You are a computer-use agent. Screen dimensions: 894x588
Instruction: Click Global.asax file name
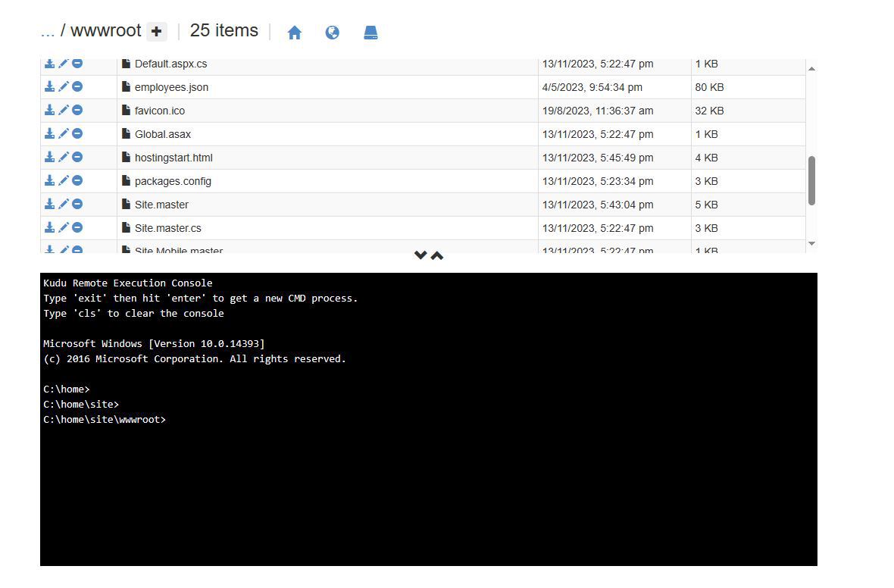162,134
